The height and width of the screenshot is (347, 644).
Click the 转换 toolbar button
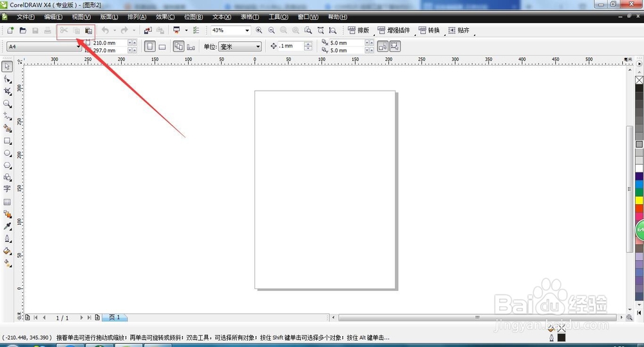pyautogui.click(x=429, y=30)
